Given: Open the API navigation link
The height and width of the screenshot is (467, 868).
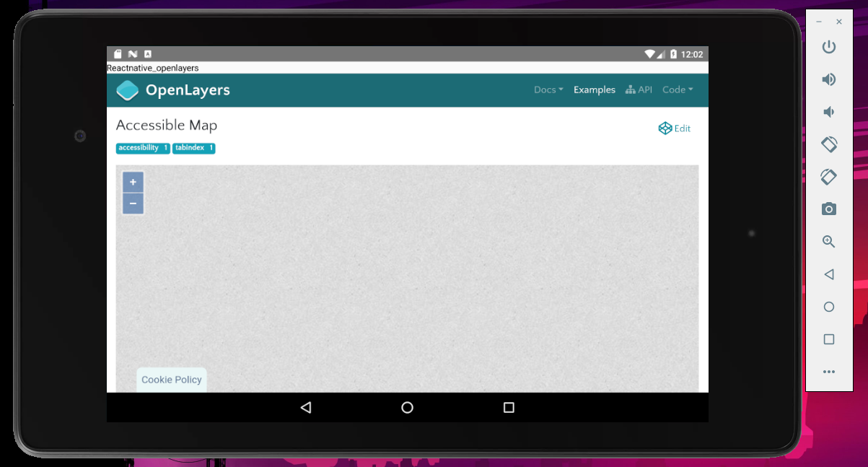Looking at the screenshot, I should (x=639, y=90).
